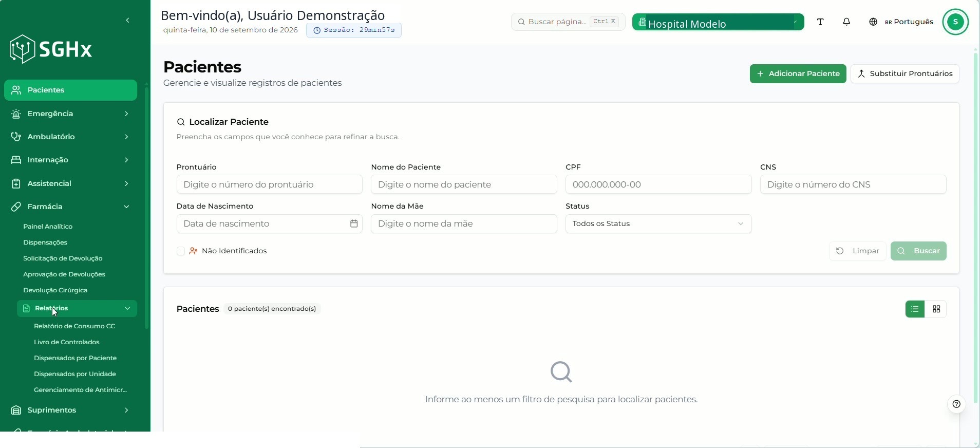Expand the Ambulatório menu
Viewport: 980px width, 448px height.
(70, 137)
